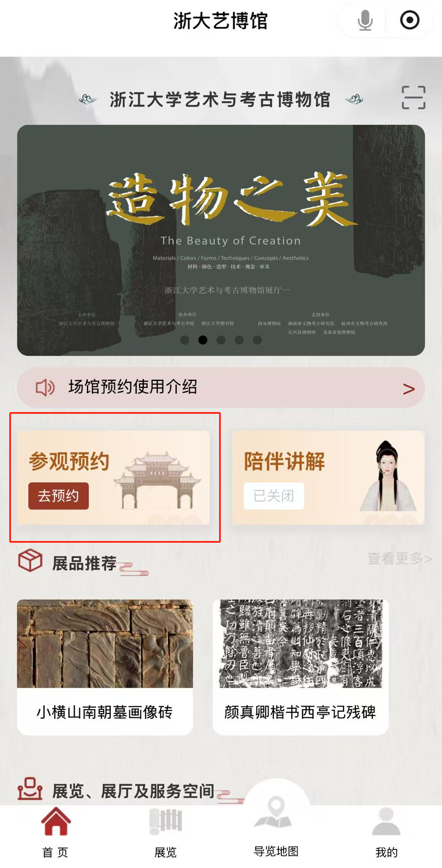This screenshot has width=442, height=868.
Task: Open the 颜真卿楷书西亭记残碑 exhibit card
Action: coord(300,667)
